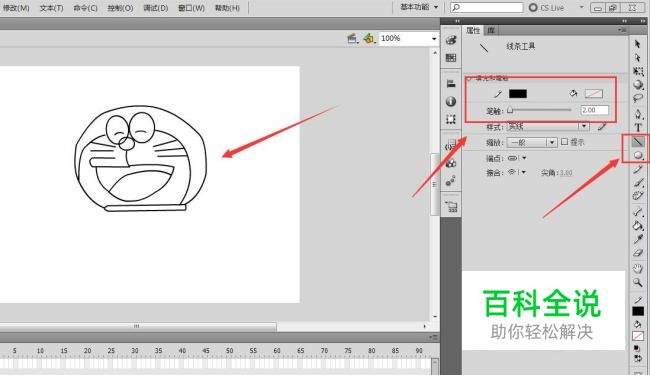Click the search field in top bar
650x375 pixels.
(487, 7)
